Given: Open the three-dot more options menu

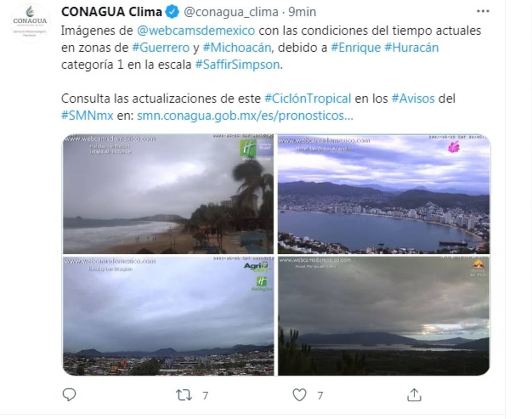Looking at the screenshot, I should pyautogui.click(x=483, y=11).
